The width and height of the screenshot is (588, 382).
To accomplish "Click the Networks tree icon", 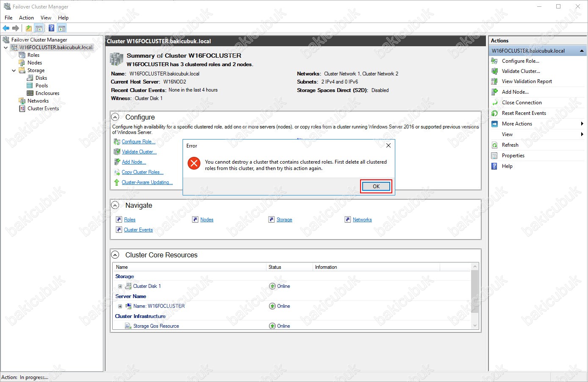I will 22,101.
